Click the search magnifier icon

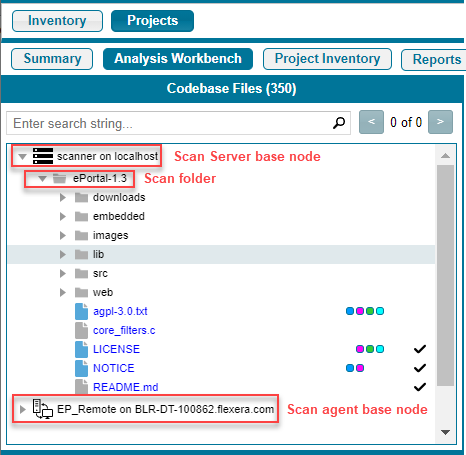coord(339,123)
